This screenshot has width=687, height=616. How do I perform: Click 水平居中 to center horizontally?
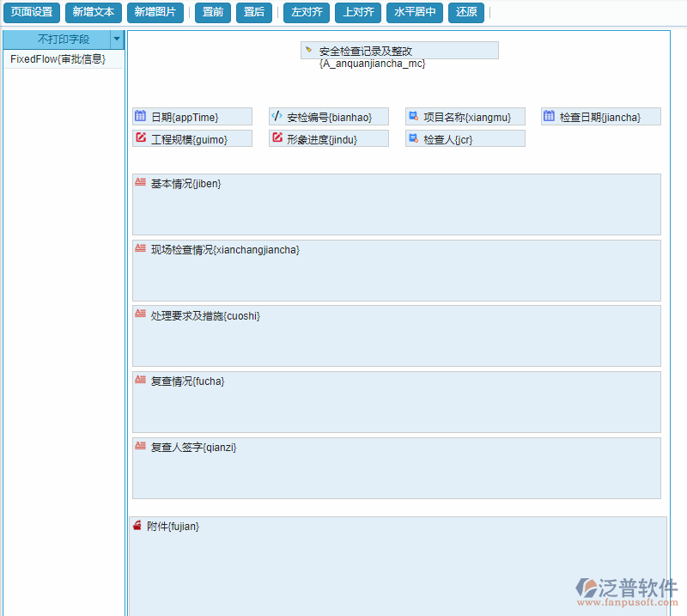415,13
